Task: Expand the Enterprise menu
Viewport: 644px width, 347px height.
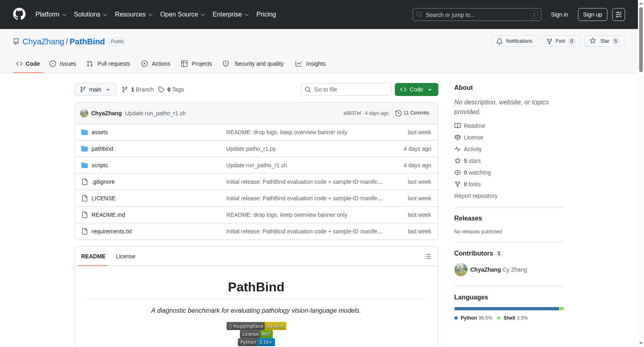Action: [231, 15]
